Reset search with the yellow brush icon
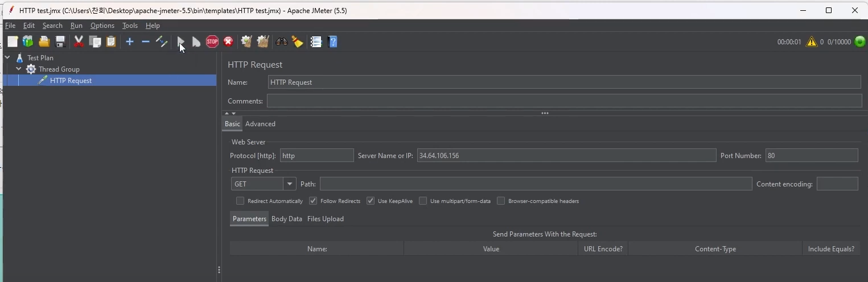The image size is (868, 282). pos(297,42)
